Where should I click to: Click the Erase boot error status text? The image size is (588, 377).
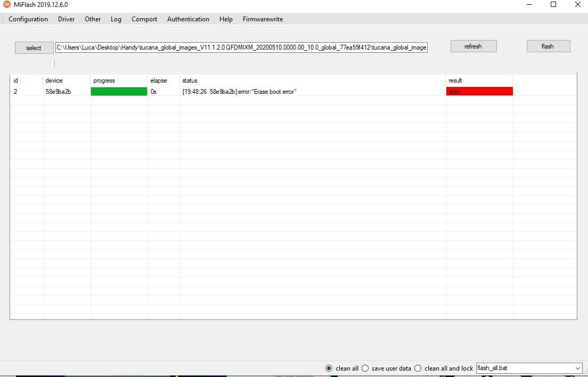click(240, 92)
